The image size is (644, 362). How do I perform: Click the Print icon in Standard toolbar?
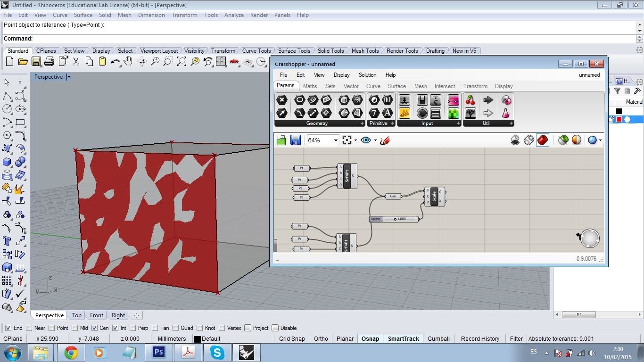point(49,61)
